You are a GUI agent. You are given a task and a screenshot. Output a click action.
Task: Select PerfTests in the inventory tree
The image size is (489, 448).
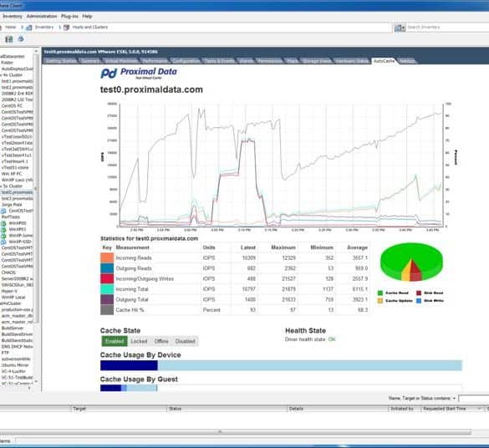coord(11,217)
